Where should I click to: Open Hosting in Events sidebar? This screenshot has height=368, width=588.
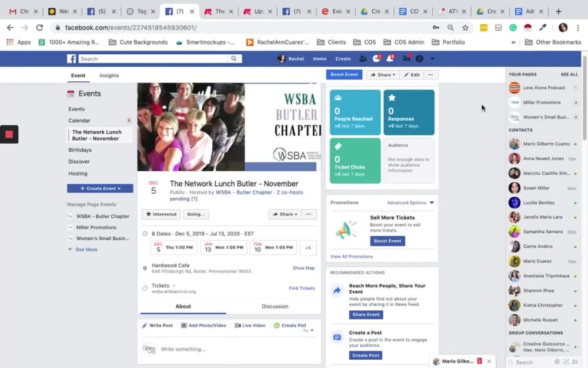pos(78,174)
